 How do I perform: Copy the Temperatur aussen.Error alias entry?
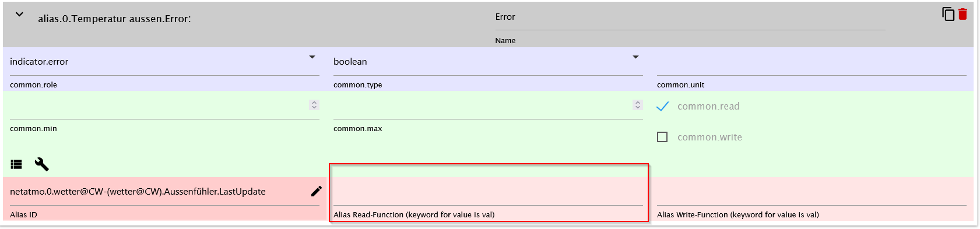pos(948,14)
